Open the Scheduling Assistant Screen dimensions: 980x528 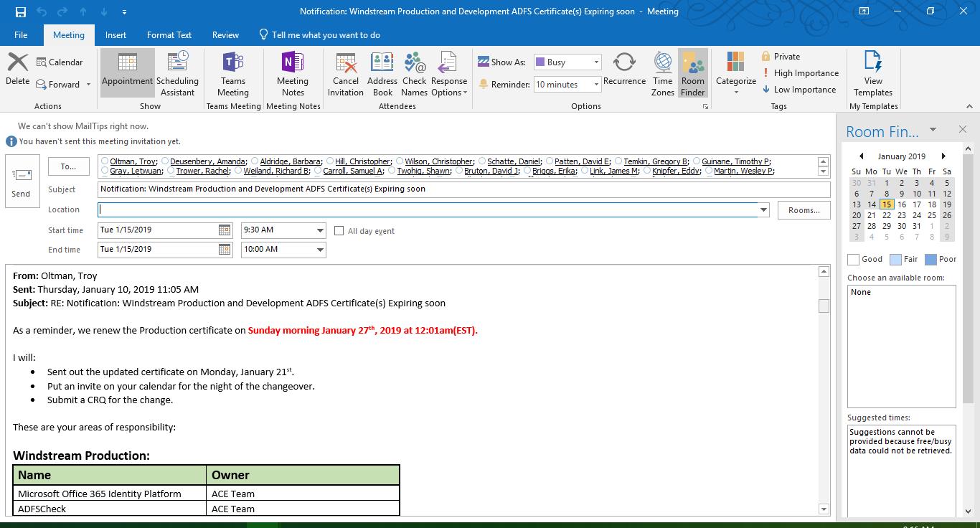[x=177, y=74]
